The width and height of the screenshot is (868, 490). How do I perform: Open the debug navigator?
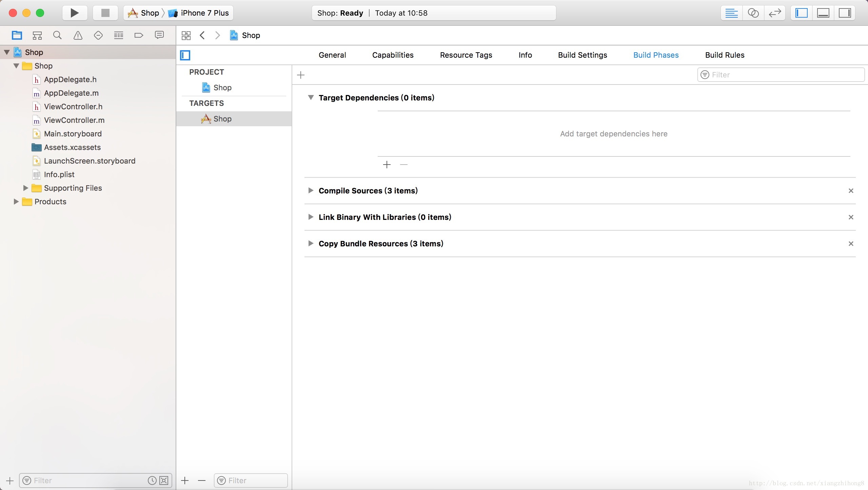[119, 35]
